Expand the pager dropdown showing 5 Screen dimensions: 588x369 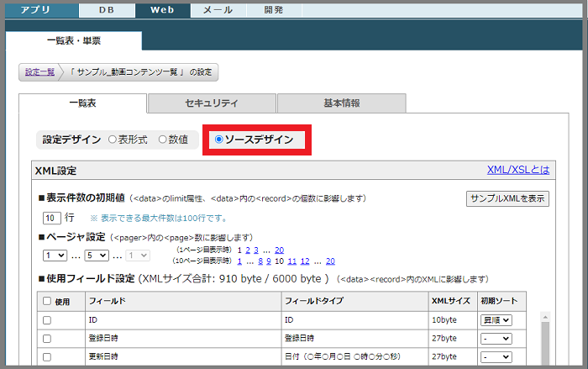97,256
